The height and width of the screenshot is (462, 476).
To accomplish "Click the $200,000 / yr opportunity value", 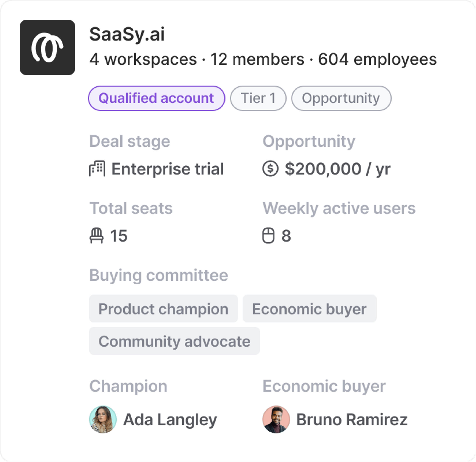I will tap(338, 169).
